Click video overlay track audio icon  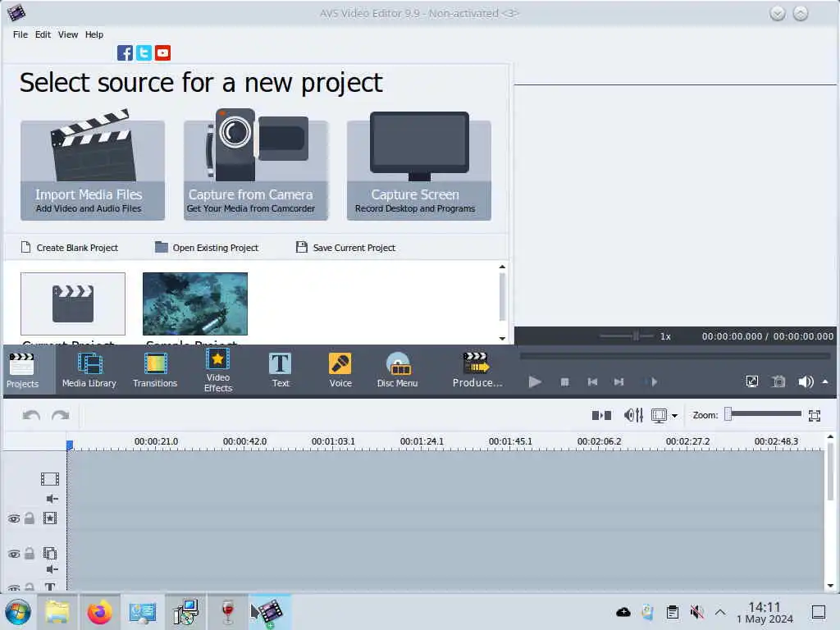(52, 569)
